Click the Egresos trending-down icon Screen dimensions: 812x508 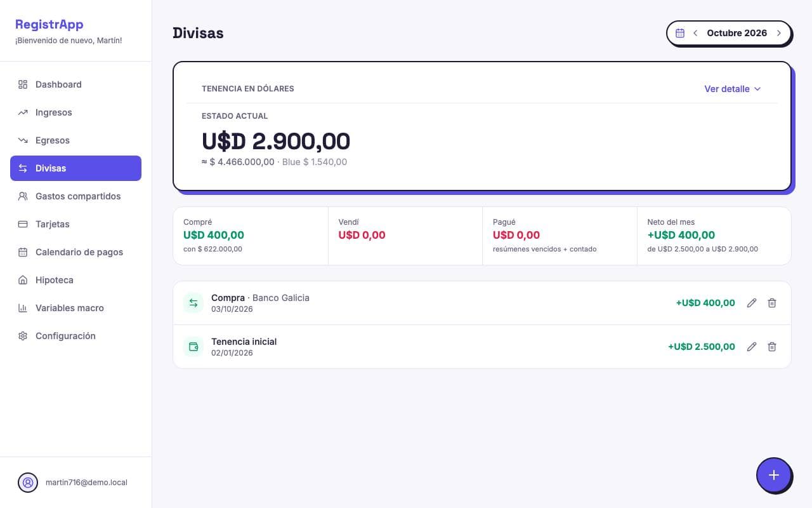point(23,140)
